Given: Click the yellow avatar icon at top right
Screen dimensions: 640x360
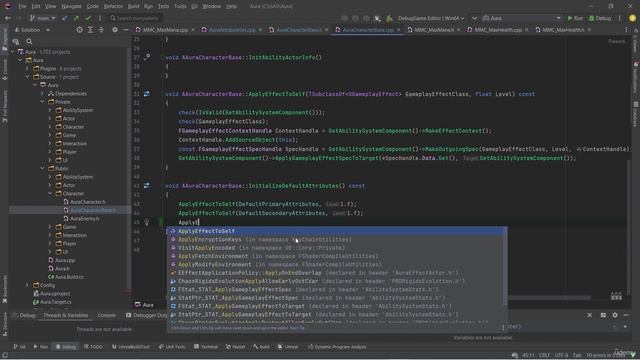Looking at the screenshot, I should (632, 18).
